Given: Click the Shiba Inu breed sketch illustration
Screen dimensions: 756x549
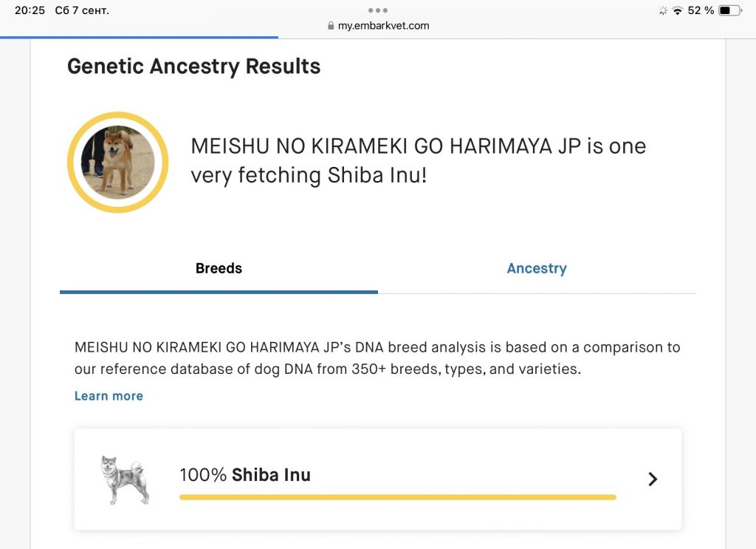Looking at the screenshot, I should (125, 480).
